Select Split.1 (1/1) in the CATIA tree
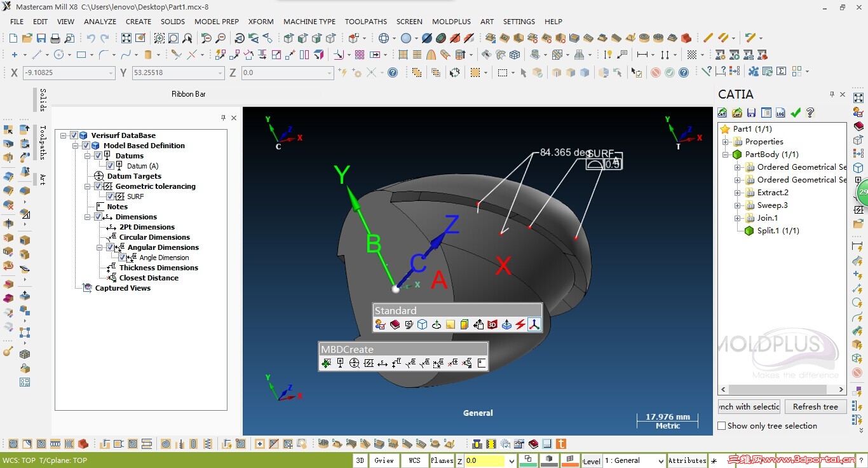Screen dimensions: 868x468 point(778,231)
